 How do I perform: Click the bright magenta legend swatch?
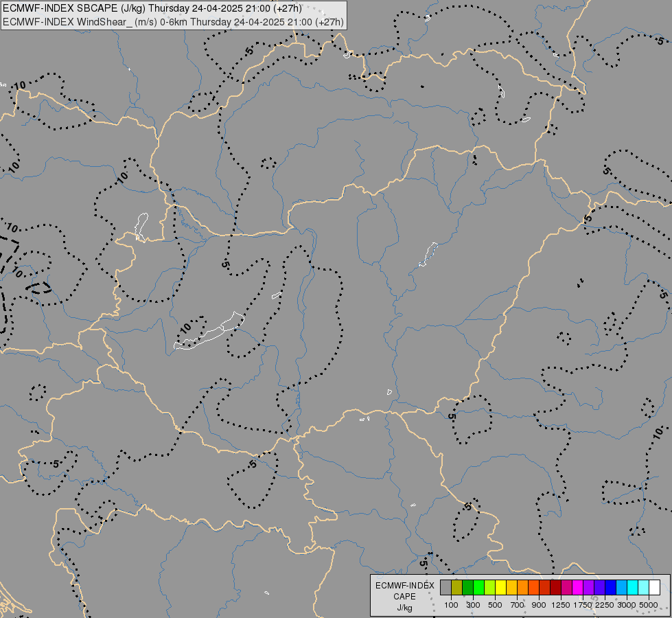pyautogui.click(x=577, y=587)
